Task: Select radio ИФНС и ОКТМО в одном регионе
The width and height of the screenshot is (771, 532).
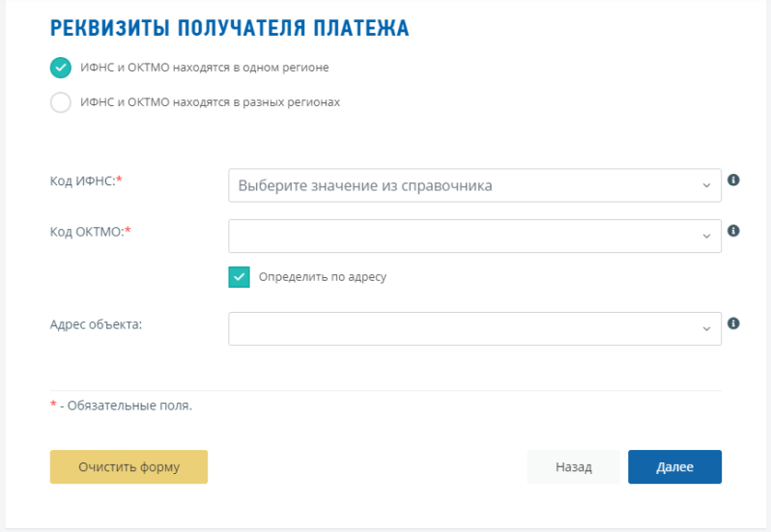Action: coord(61,68)
